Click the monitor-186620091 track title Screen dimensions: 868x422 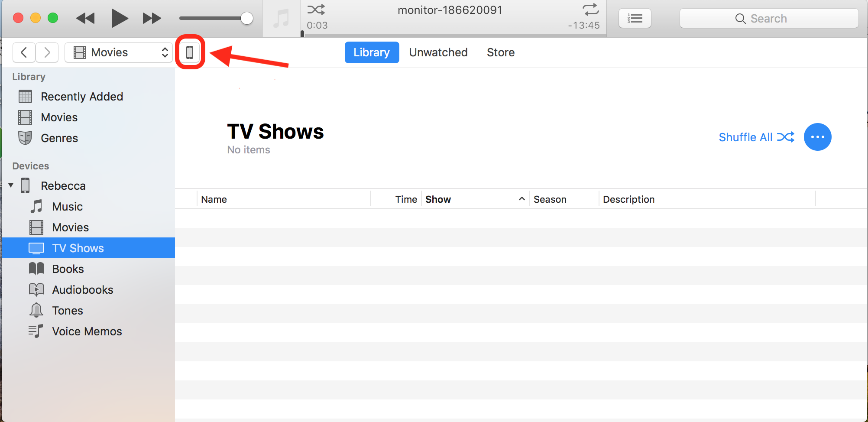coord(450,10)
